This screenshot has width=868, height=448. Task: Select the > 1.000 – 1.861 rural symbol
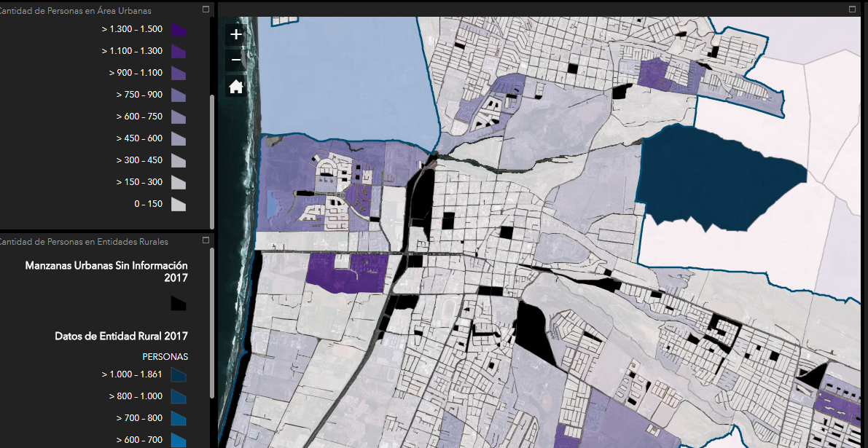click(x=179, y=375)
